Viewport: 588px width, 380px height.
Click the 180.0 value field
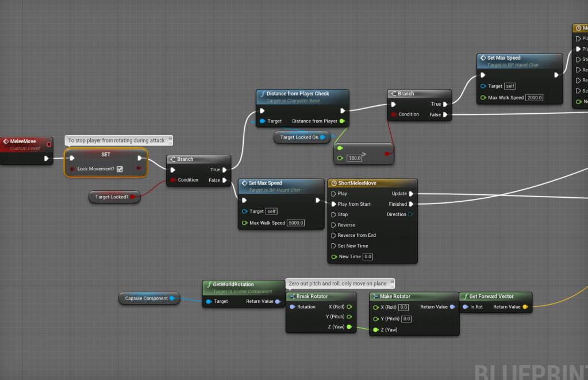(x=355, y=158)
